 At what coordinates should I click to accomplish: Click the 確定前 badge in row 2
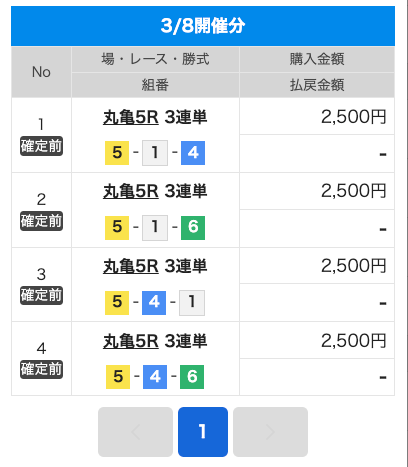[41, 221]
